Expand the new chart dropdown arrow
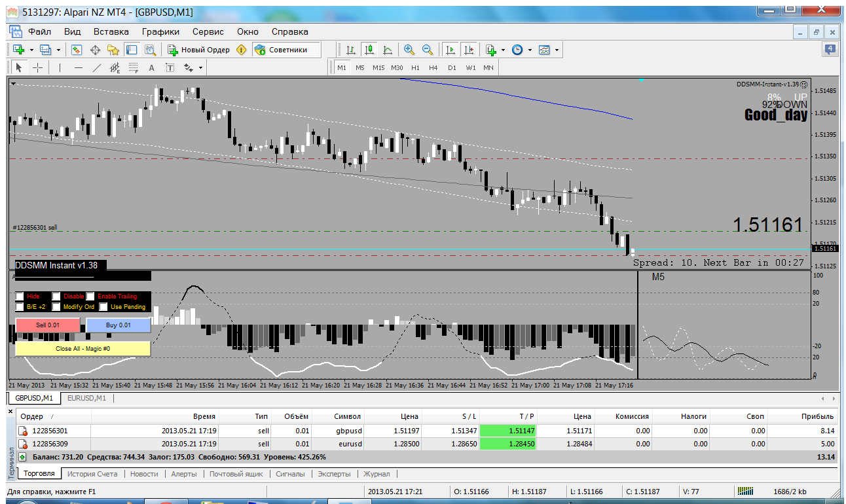 point(31,50)
